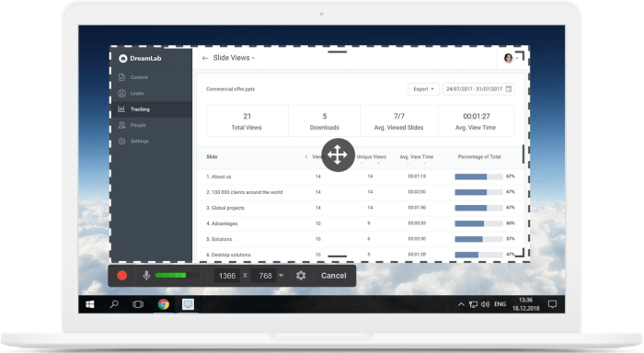Select the 1366 width input field
The image size is (644, 353).
[x=227, y=276]
